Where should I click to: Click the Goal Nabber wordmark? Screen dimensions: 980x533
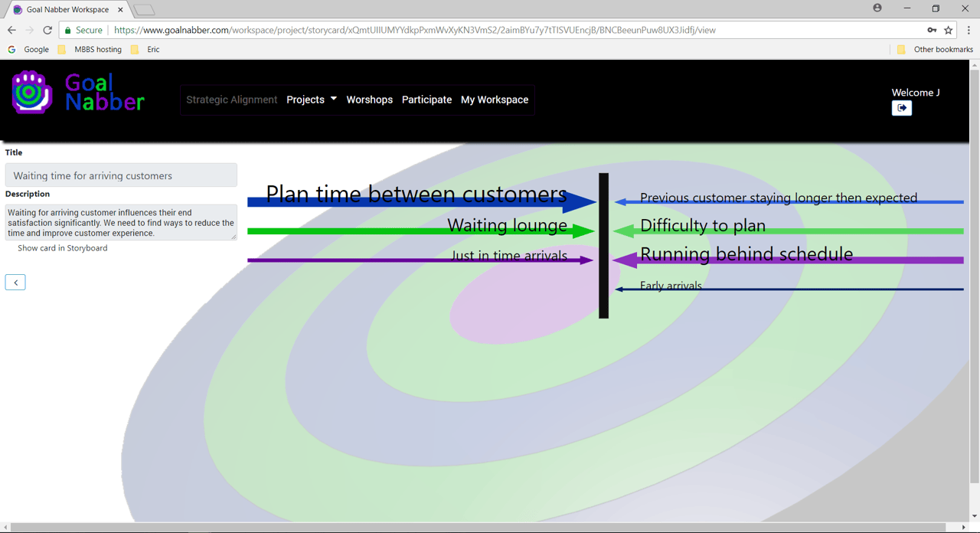click(105, 93)
